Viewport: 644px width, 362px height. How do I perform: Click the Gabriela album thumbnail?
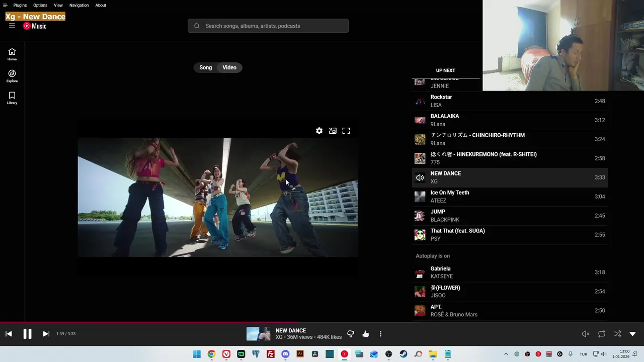[x=420, y=273]
